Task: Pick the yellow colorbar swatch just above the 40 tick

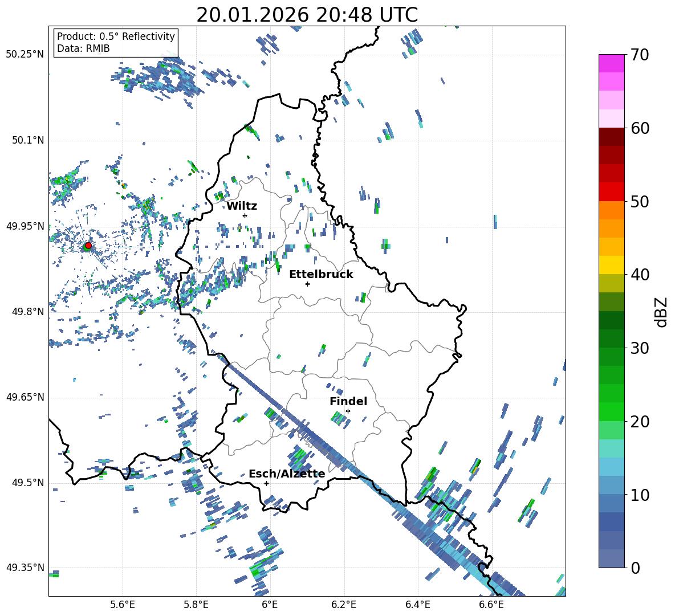Action: [x=611, y=265]
